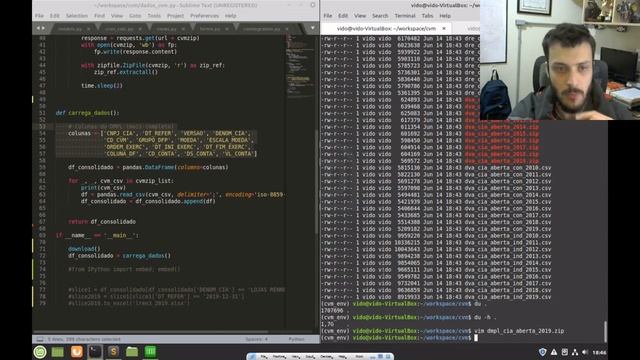Click the 'return df_consolidado' line
Image resolution: width=640 pixels, height=360 pixels.
point(102,222)
